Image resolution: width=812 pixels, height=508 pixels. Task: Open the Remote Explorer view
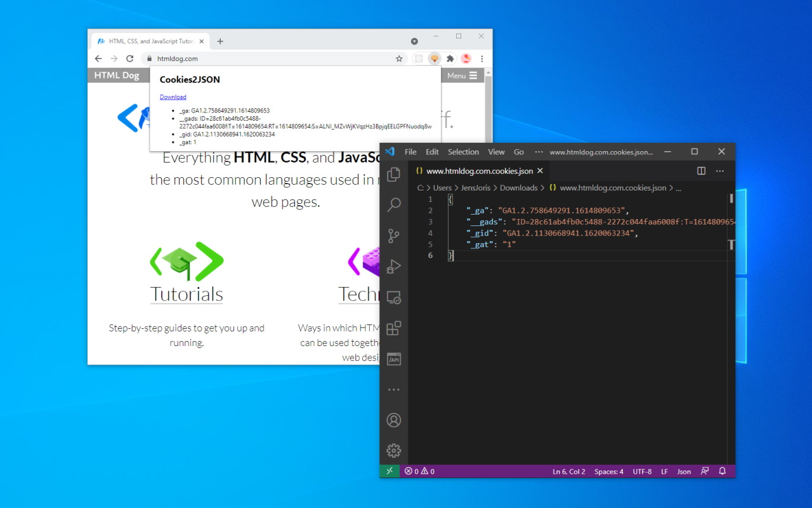[394, 297]
